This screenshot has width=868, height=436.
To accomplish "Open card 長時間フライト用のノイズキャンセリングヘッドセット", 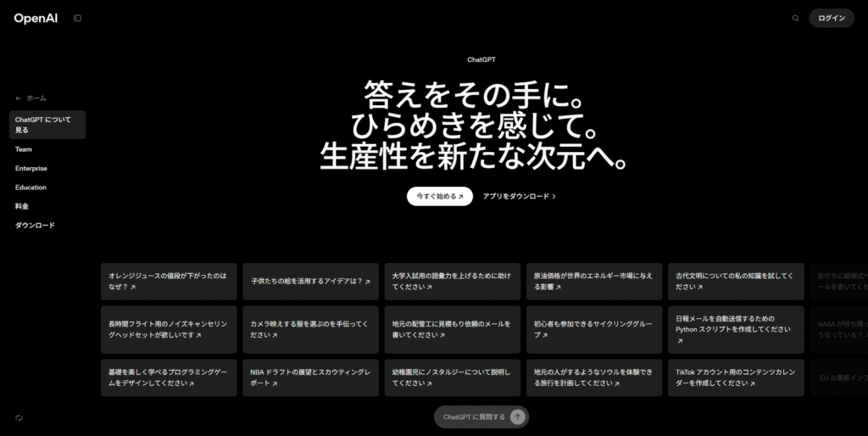I will (x=169, y=330).
